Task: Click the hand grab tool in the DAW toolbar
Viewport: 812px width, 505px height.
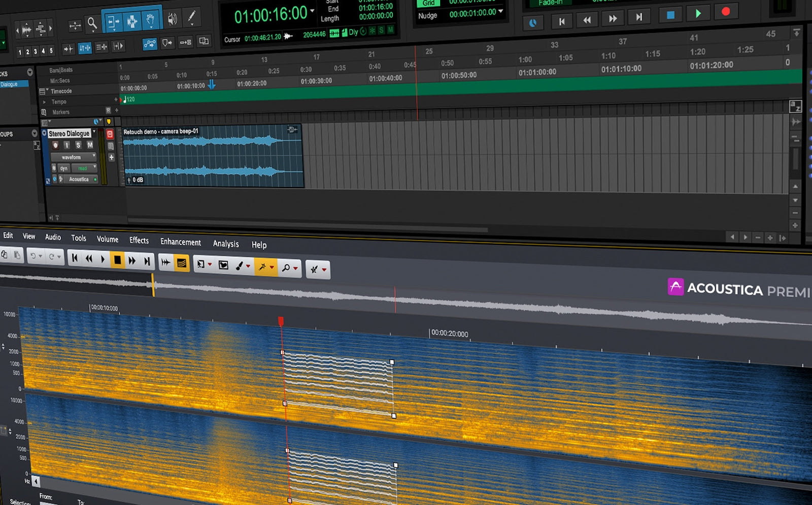Action: 151,20
